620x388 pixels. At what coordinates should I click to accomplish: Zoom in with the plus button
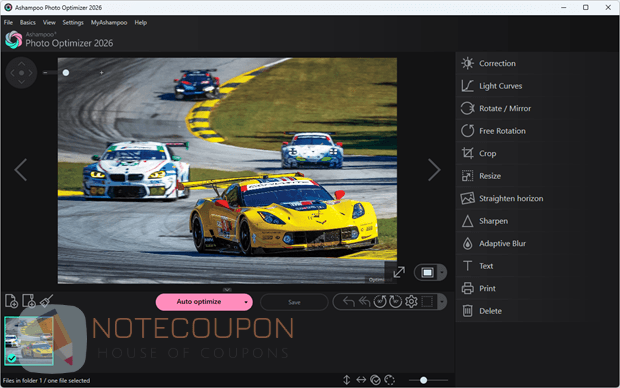coord(102,73)
